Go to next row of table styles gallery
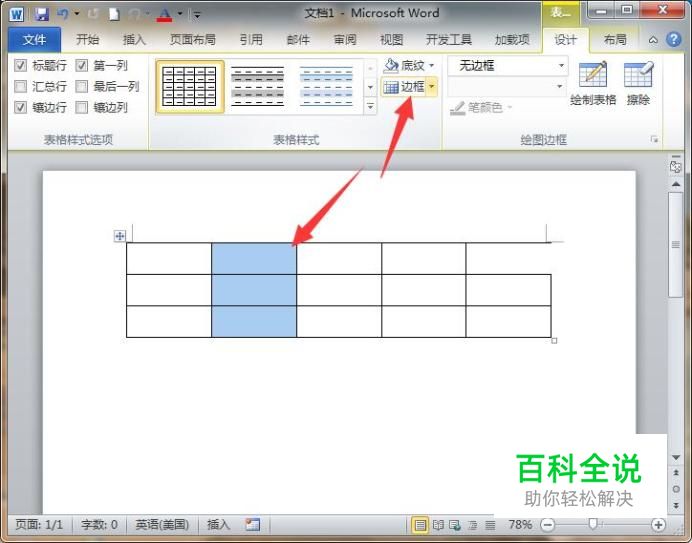 coord(370,87)
